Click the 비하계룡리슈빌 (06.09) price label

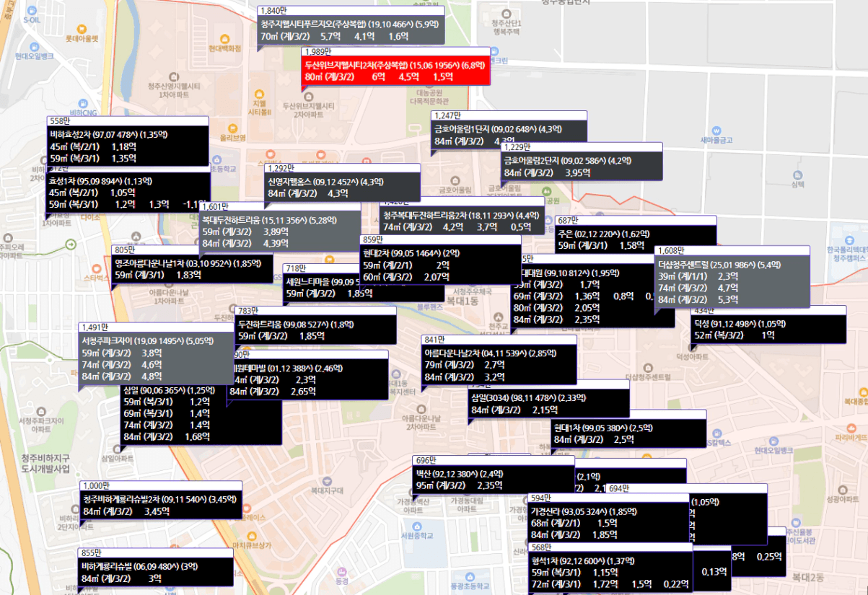(x=157, y=568)
